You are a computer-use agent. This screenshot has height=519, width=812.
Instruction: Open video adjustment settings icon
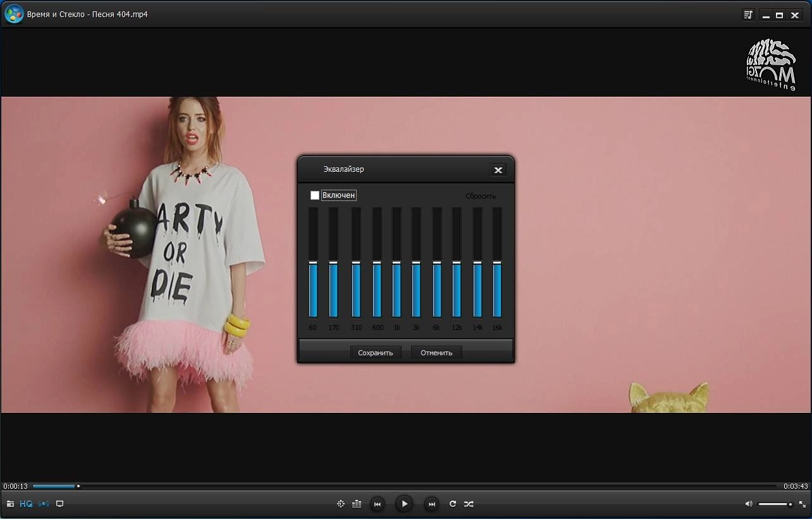(341, 504)
